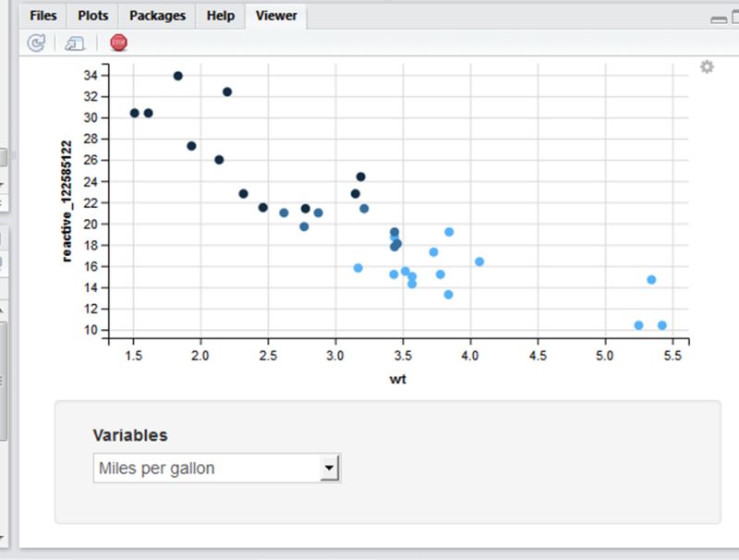
Task: Click the dropdown arrow on the variable selector
Action: click(330, 469)
